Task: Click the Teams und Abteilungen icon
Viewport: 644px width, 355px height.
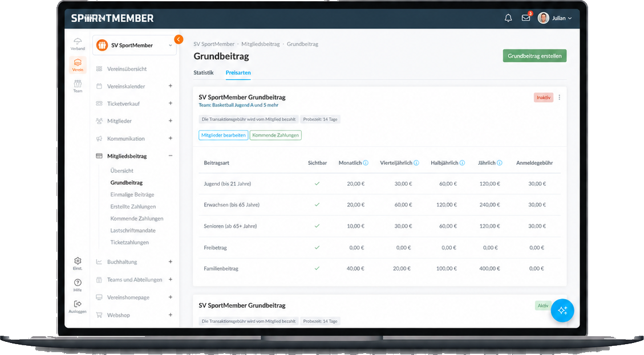Action: click(99, 280)
